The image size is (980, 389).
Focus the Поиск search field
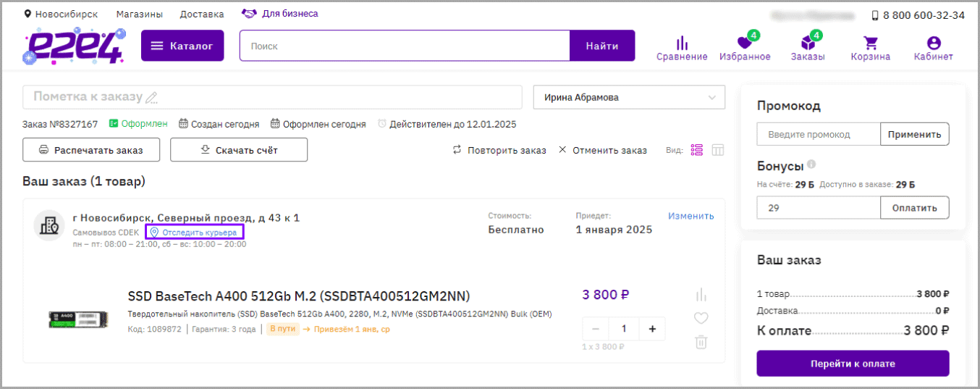pyautogui.click(x=405, y=46)
